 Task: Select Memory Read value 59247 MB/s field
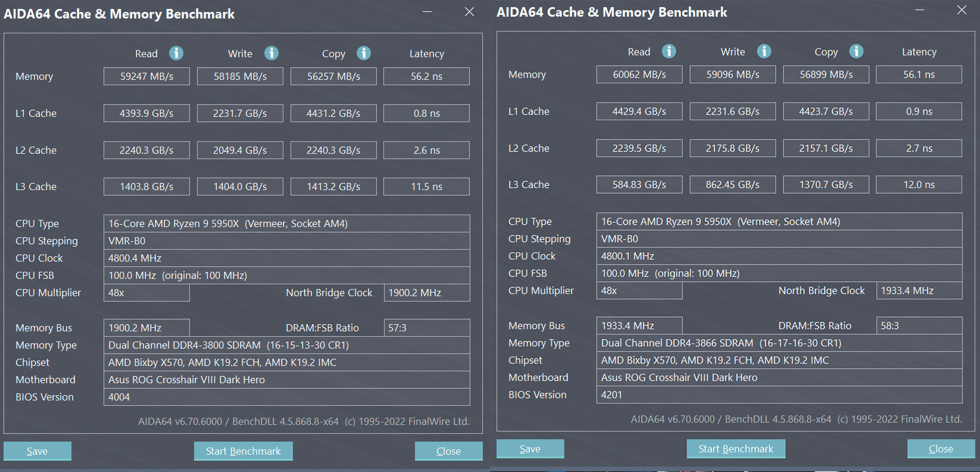point(146,76)
